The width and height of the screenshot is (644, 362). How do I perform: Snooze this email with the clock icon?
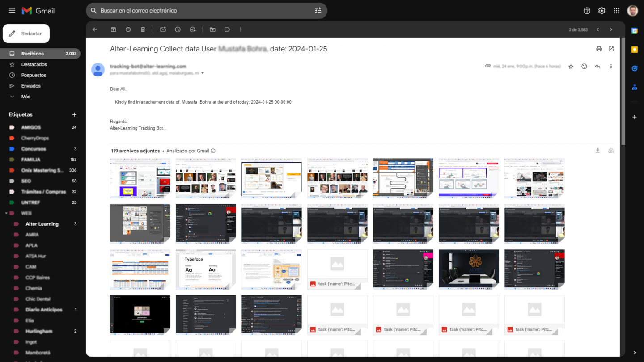(x=178, y=29)
